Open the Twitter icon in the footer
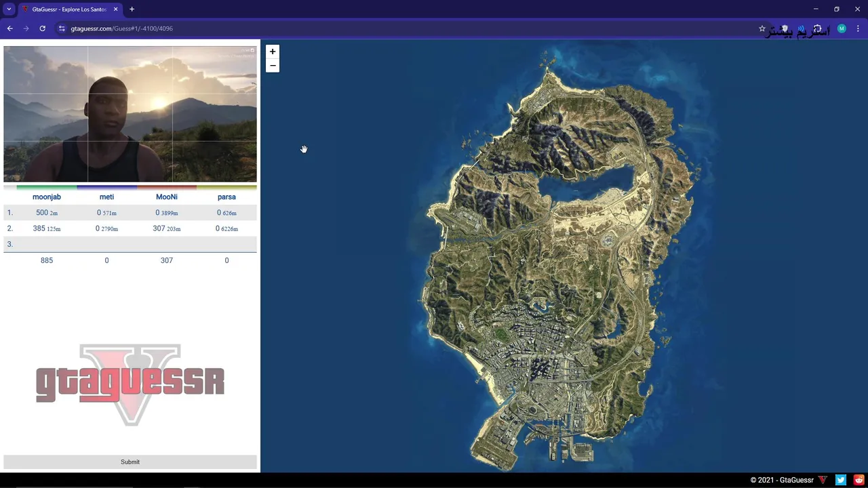868x488 pixels. pyautogui.click(x=841, y=480)
